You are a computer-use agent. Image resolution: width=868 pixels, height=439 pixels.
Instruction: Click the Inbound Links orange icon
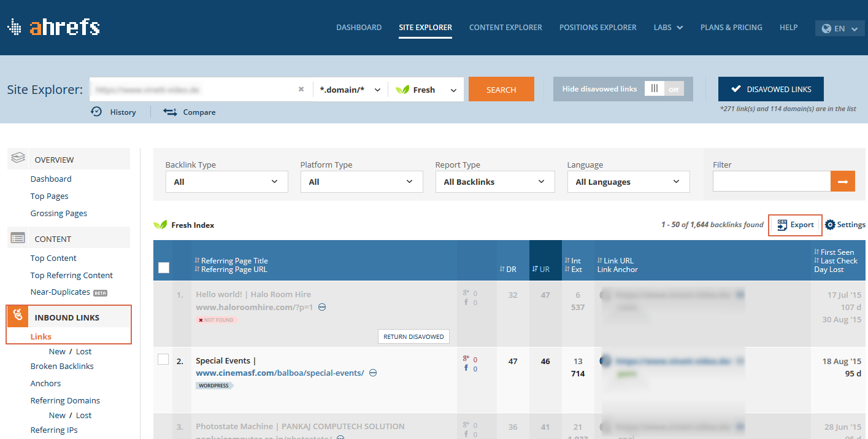(18, 316)
